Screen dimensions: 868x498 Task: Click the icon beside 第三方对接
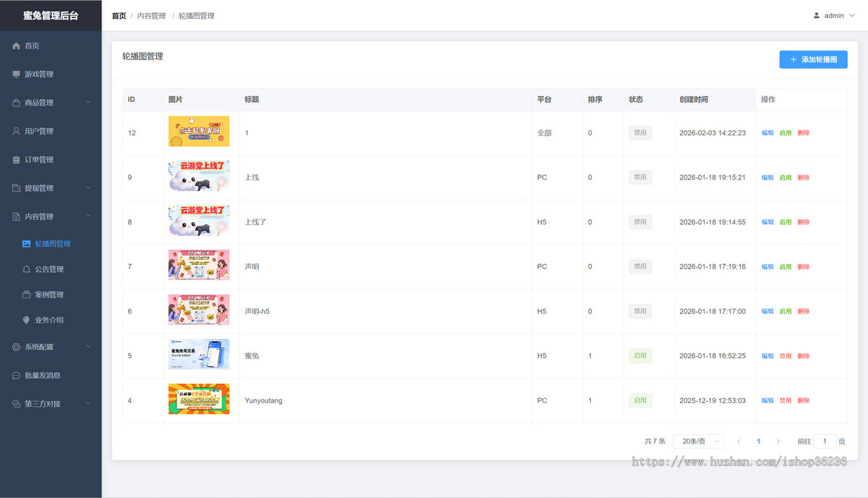17,404
